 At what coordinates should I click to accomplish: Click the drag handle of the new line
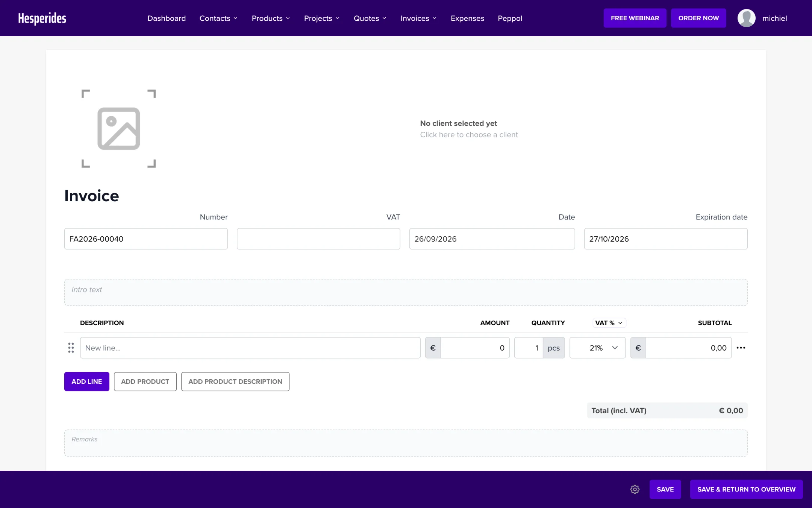(71, 348)
